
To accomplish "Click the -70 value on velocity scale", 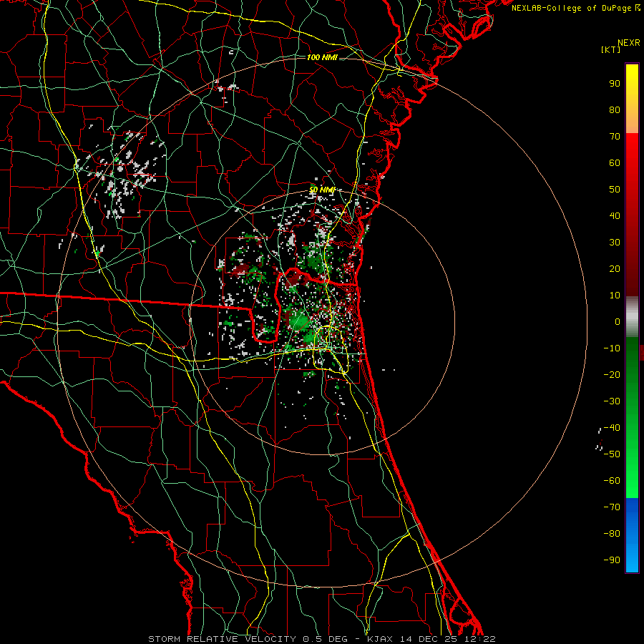I will (612, 507).
